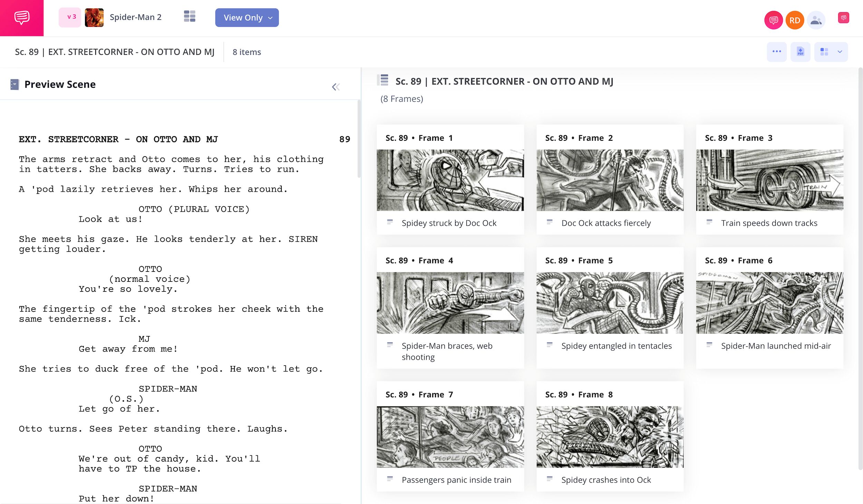Click the RD user avatar
863x504 pixels.
(795, 20)
